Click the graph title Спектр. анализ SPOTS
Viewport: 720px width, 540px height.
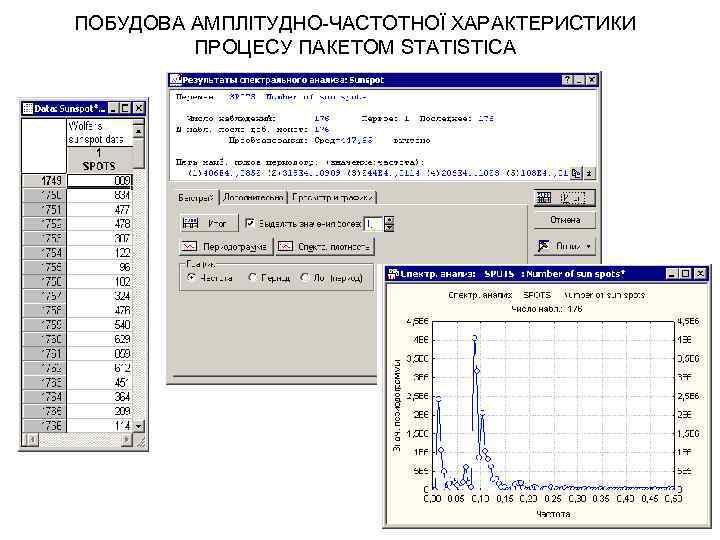click(x=546, y=295)
